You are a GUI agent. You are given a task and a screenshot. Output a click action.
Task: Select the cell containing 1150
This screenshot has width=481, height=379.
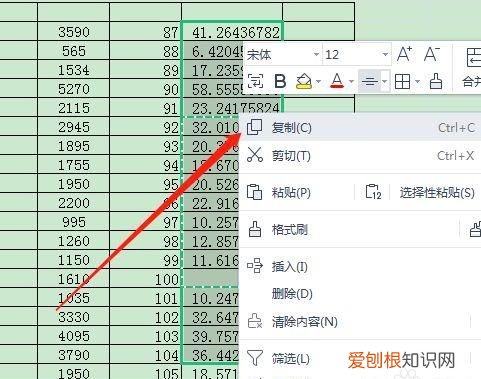(x=74, y=260)
